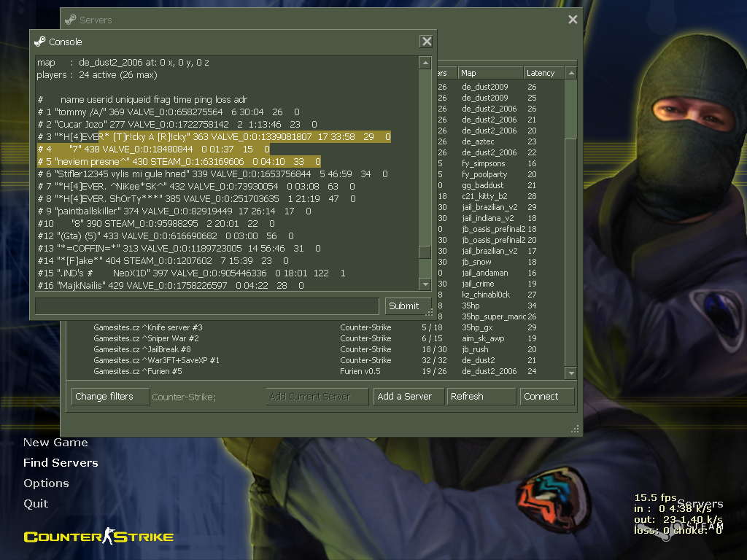
Task: Click the 35hp_gx map entry
Action: pos(477,327)
